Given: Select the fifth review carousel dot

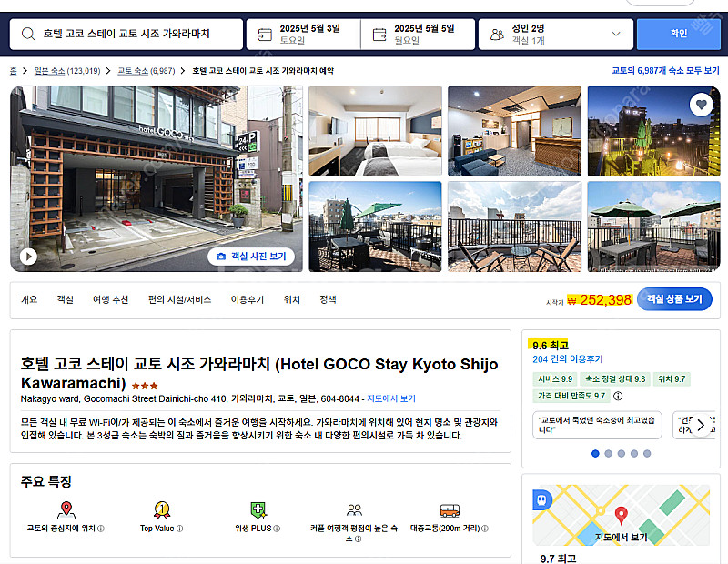Looking at the screenshot, I should tap(647, 454).
